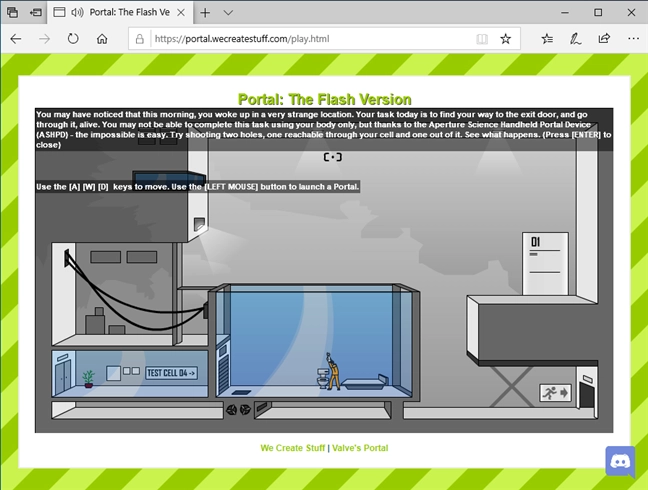The width and height of the screenshot is (648, 490).
Task: Click the TEST CELL 04 sign
Action: point(171,373)
